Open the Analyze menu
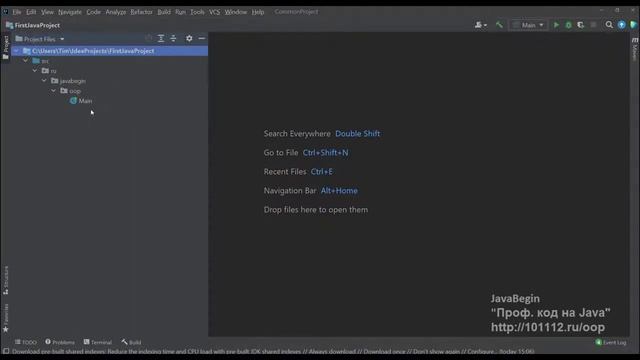Screen dimensions: 640x360 (116, 12)
